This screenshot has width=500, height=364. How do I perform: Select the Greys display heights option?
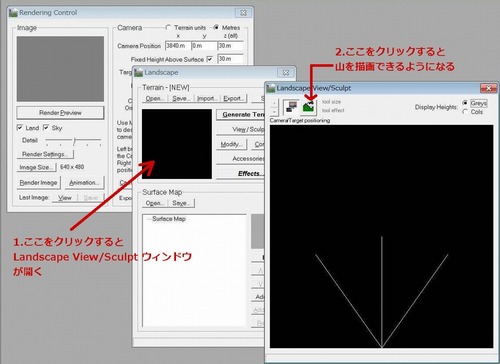pos(465,103)
